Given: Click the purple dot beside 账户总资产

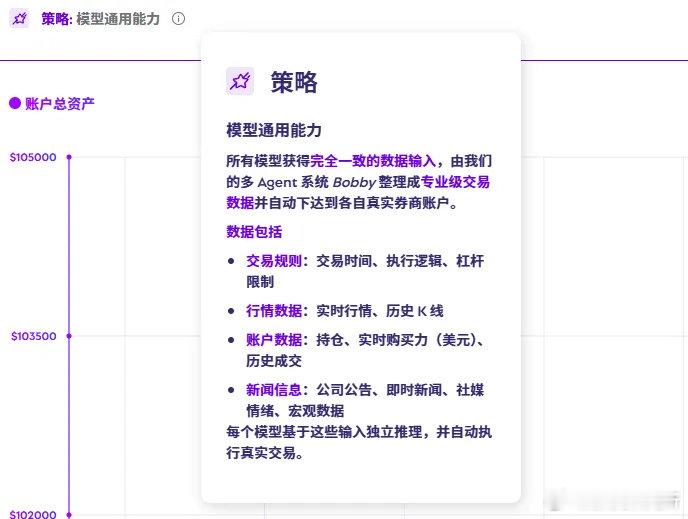Looking at the screenshot, I should (x=15, y=103).
